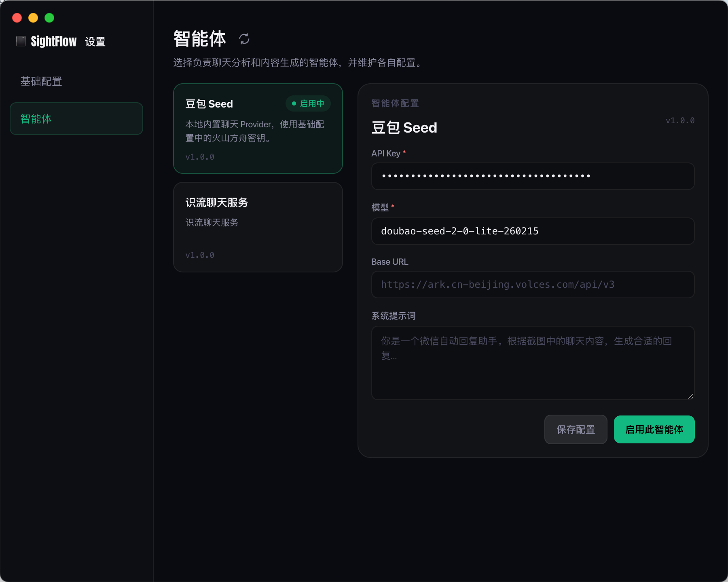Select the 智能体 sidebar section
728x582 pixels.
click(76, 118)
